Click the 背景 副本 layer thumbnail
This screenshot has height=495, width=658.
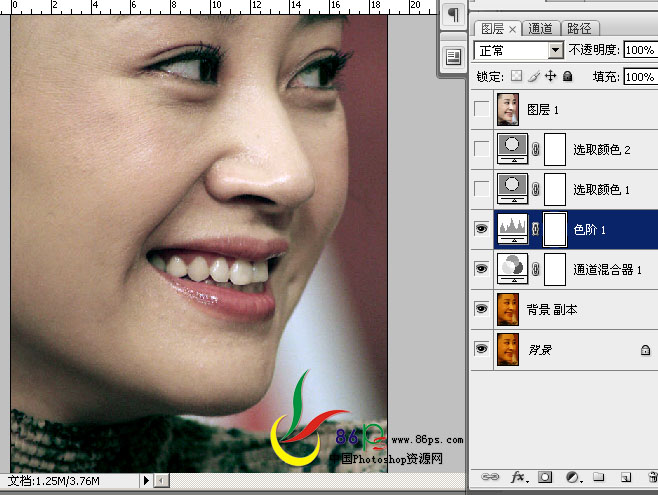point(508,310)
